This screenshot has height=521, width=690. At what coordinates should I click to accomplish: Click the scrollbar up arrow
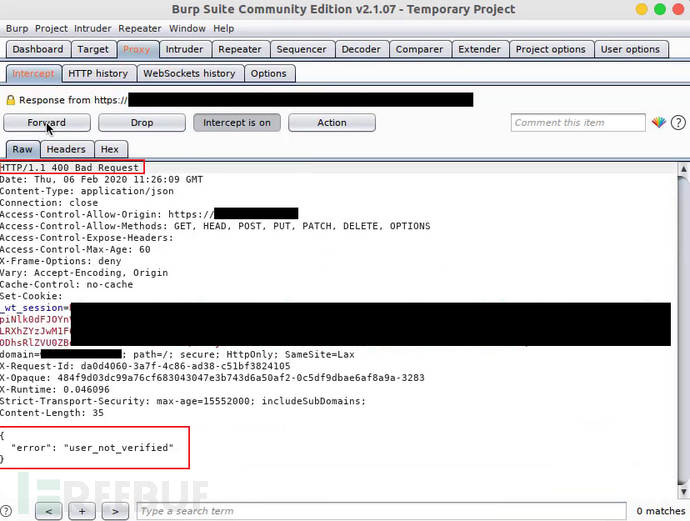coord(683,169)
